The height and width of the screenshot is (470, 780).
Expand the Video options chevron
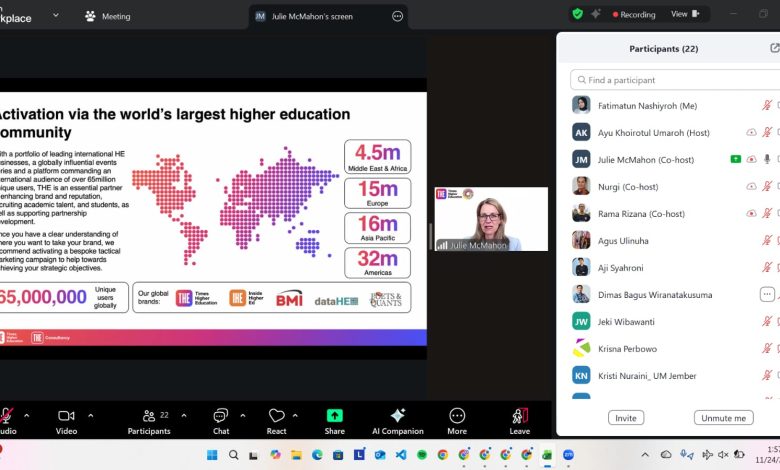91,415
